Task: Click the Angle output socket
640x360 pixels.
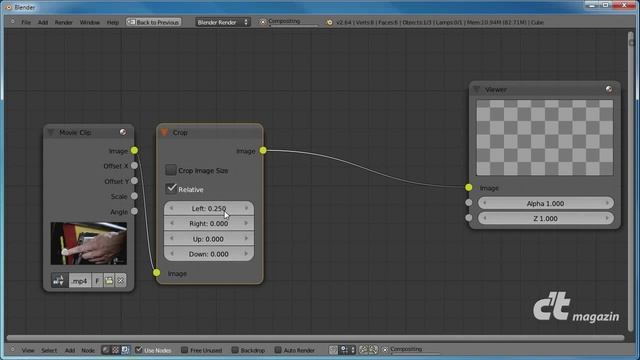Action: point(134,211)
